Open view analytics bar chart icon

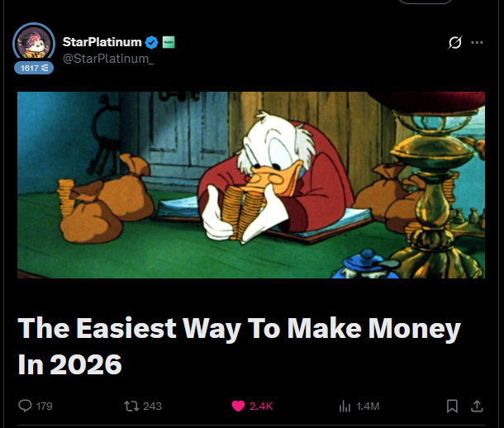(345, 407)
